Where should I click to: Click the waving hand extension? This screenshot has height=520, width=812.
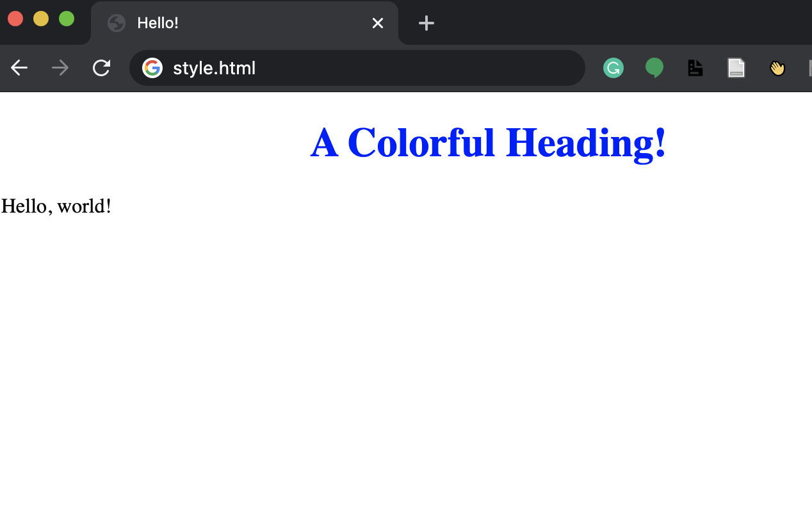coord(777,68)
